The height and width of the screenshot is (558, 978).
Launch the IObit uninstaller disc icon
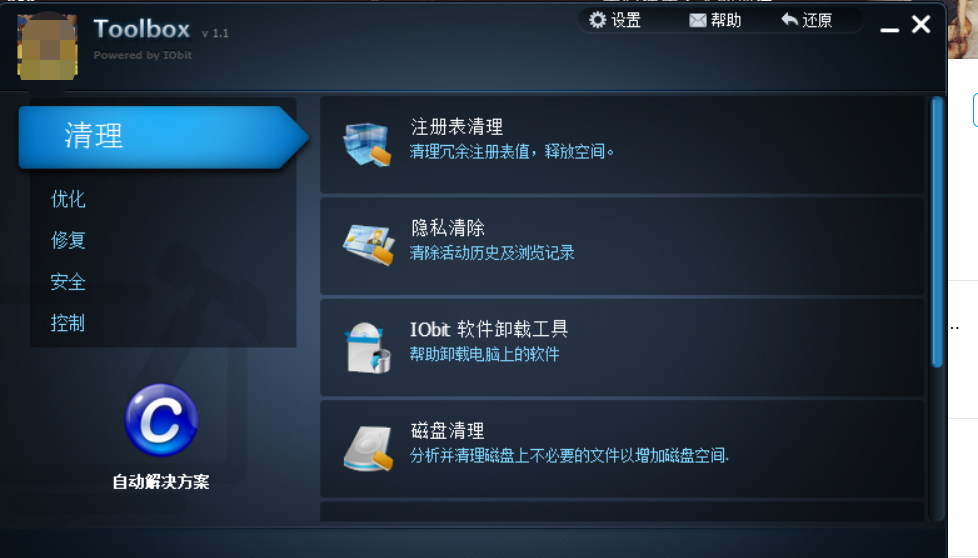point(367,347)
